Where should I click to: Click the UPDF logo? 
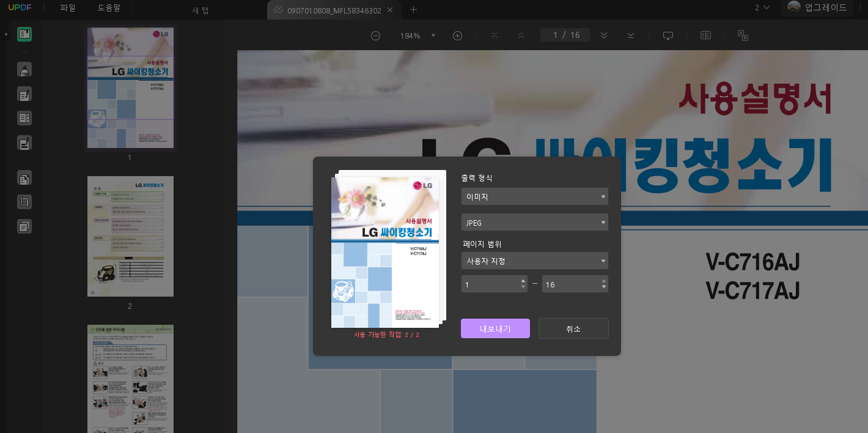(20, 8)
